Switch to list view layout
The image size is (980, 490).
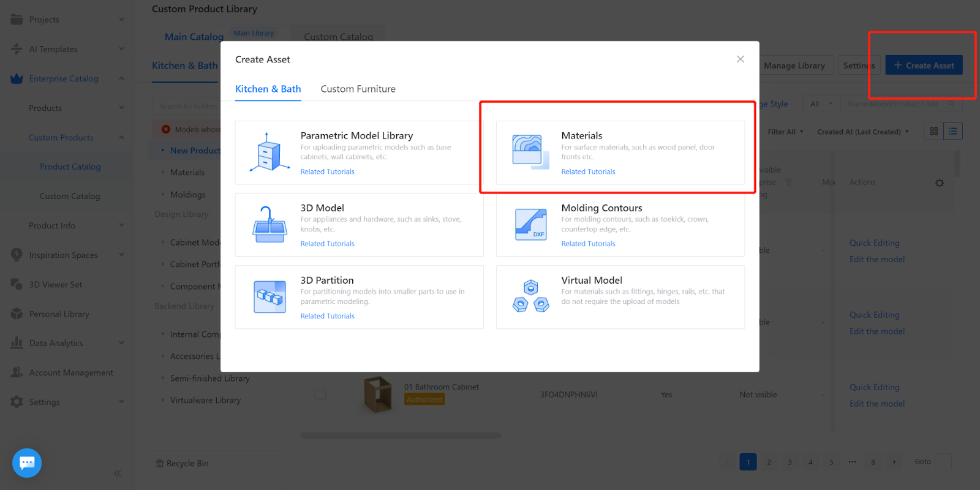click(x=953, y=131)
